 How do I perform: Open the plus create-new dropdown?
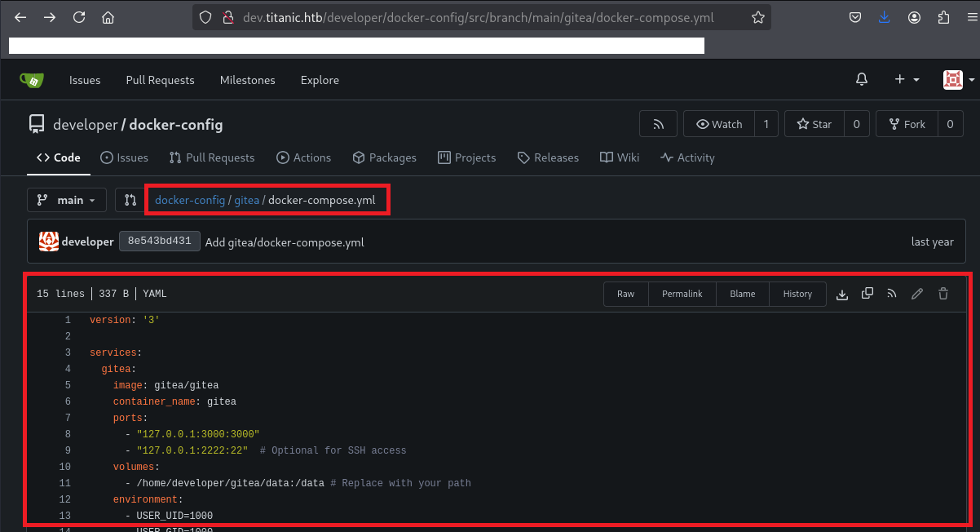(x=907, y=79)
